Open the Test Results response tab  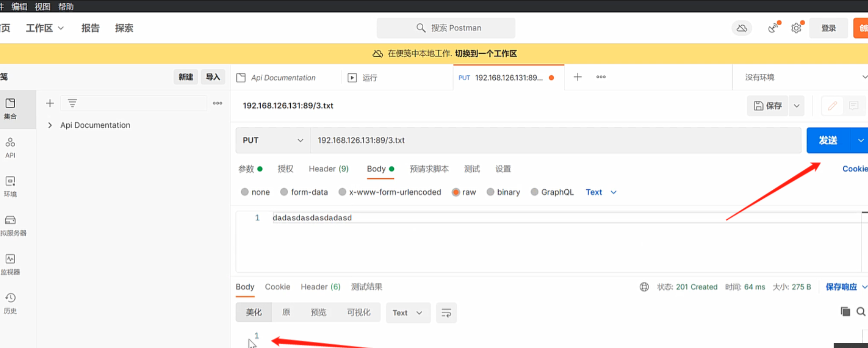(367, 287)
